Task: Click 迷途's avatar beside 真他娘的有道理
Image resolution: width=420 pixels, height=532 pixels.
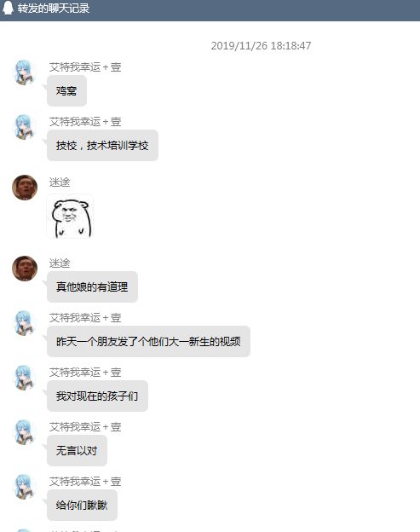Action: point(25,269)
